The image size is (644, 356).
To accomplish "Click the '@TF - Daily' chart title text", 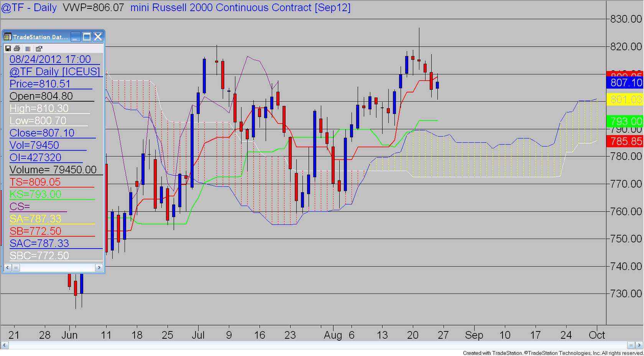I will (x=29, y=8).
